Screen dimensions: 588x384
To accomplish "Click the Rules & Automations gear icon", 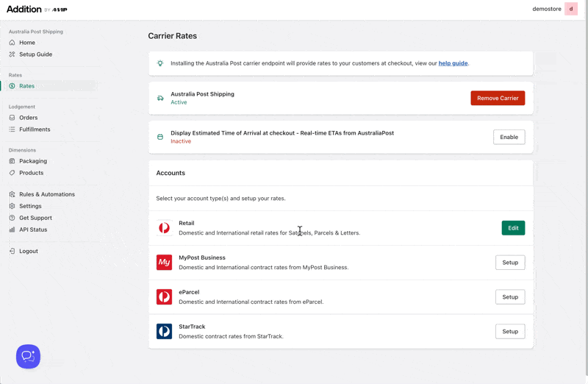I will coord(12,194).
